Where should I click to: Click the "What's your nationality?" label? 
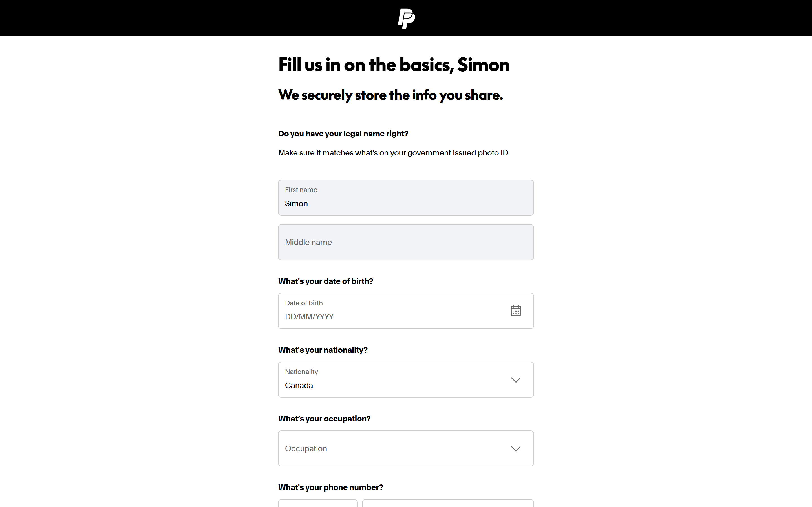pyautogui.click(x=323, y=350)
